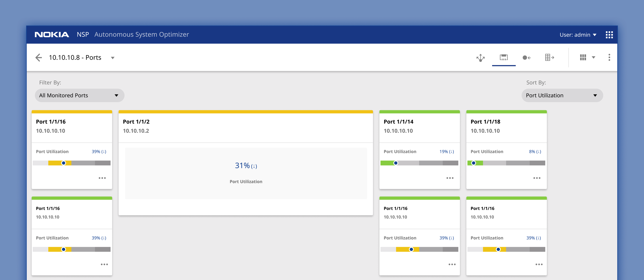Image resolution: width=644 pixels, height=280 pixels.
Task: Open the All Monitored Ports filter dropdown
Action: [x=79, y=95]
